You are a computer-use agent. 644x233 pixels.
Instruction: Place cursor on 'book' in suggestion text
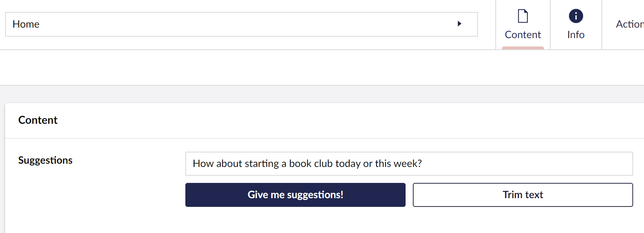[300, 164]
